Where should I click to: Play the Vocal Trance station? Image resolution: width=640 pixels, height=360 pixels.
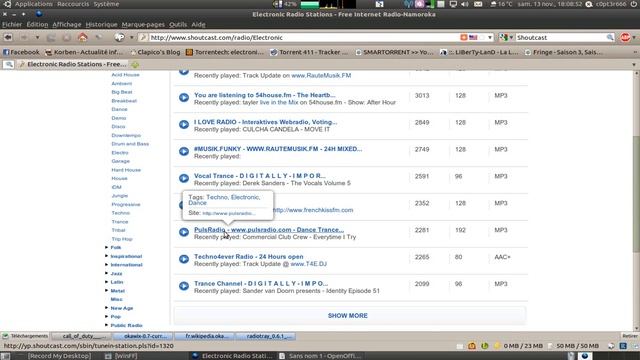point(184,178)
